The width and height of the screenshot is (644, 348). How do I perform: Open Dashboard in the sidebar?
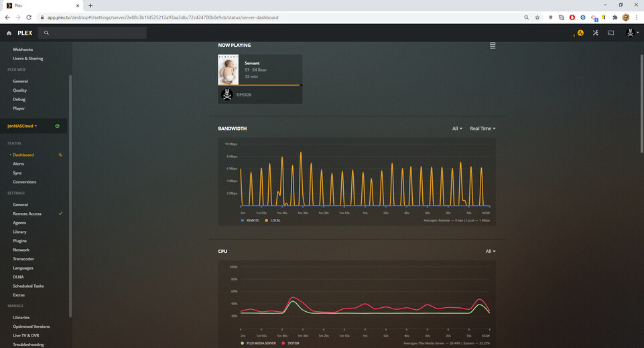pos(23,155)
